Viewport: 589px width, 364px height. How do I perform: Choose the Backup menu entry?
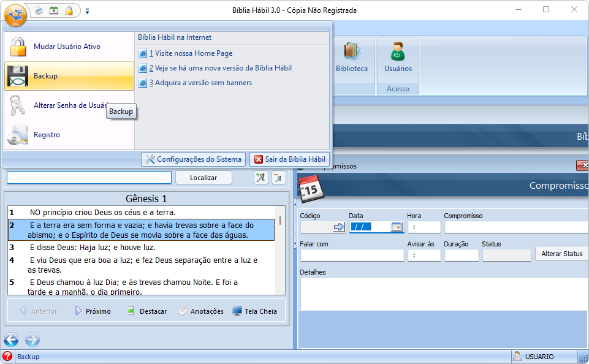[x=69, y=76]
